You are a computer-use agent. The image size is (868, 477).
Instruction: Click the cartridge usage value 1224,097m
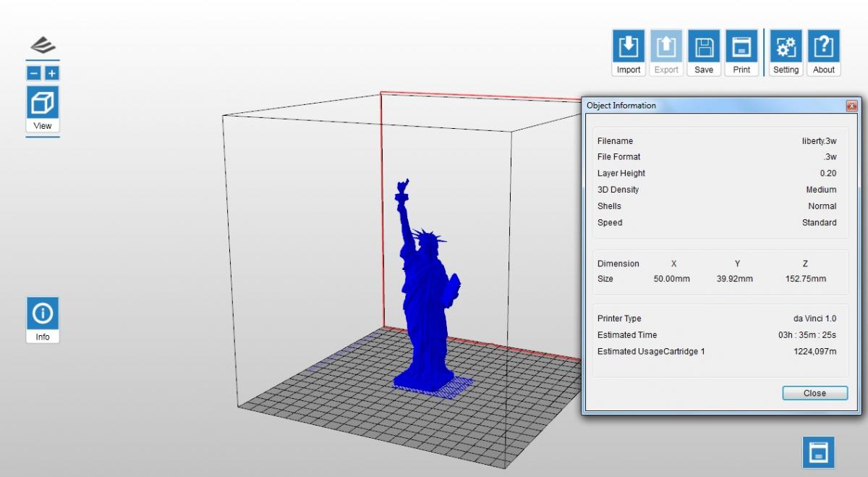pyautogui.click(x=815, y=352)
